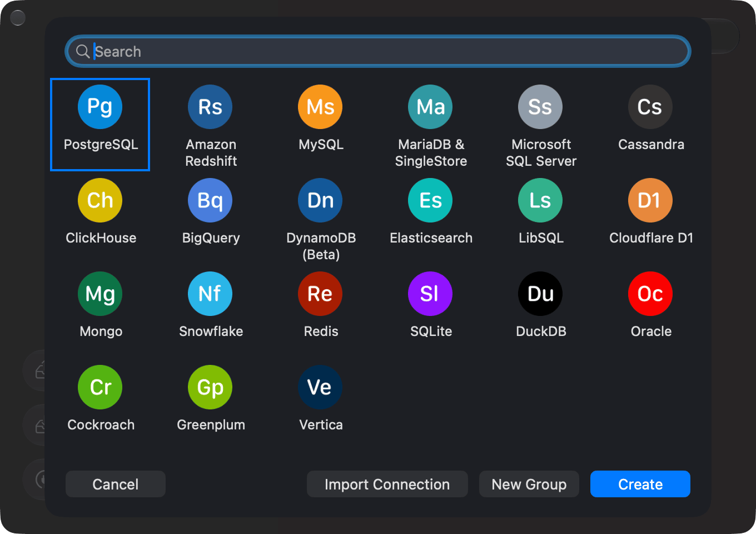Select the PostgreSQL database icon

100,107
